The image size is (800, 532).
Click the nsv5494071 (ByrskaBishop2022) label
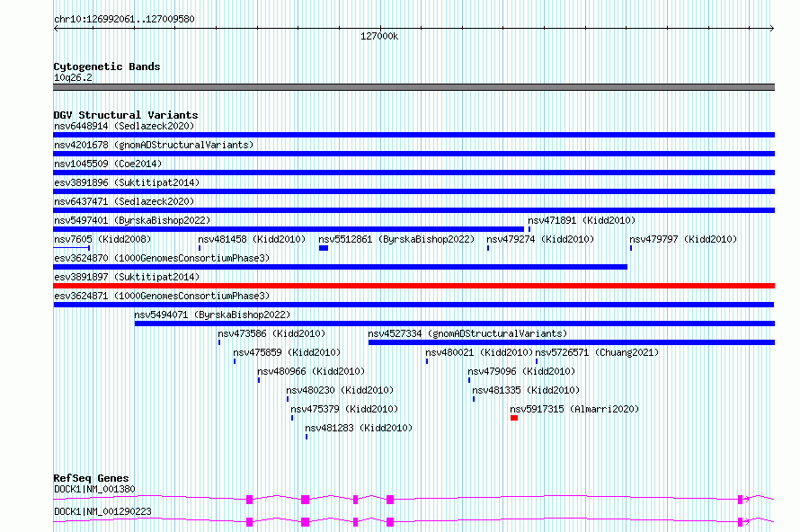(x=212, y=315)
